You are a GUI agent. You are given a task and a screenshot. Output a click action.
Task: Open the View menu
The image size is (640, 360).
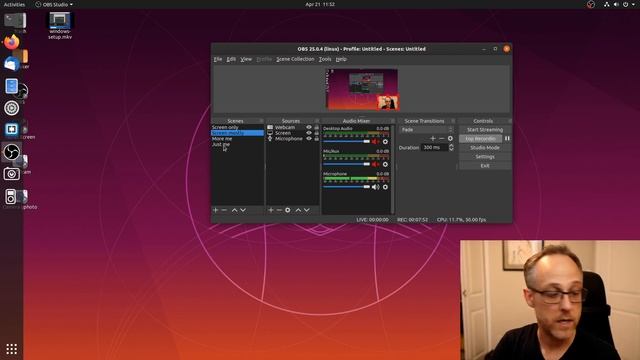tap(246, 59)
